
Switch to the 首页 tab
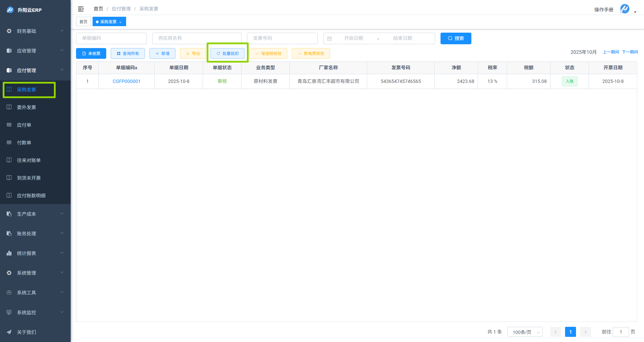tap(83, 21)
